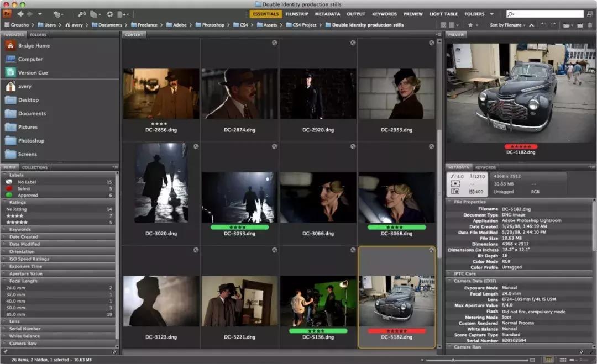Filter by 24.0 mm focal length
This screenshot has width=597, height=364.
pos(15,288)
